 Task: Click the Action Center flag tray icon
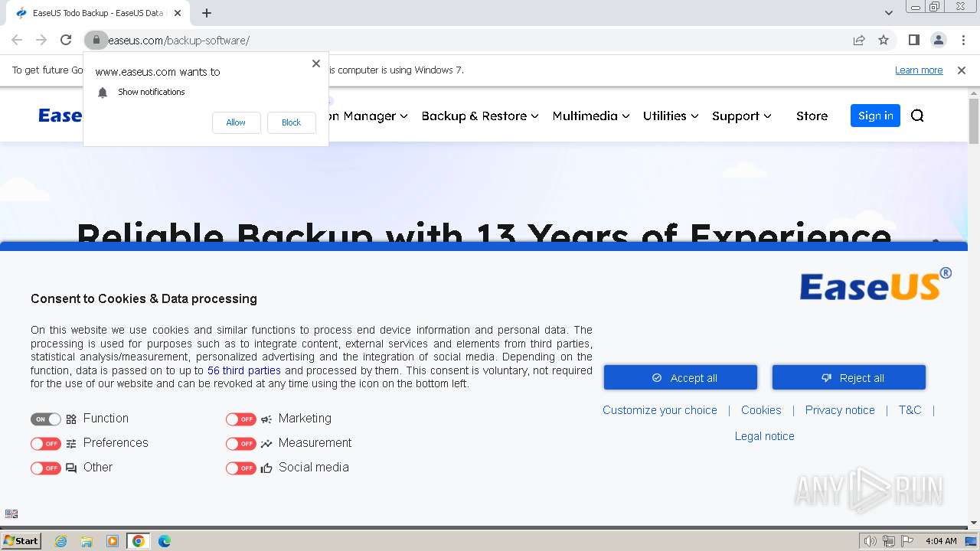907,541
